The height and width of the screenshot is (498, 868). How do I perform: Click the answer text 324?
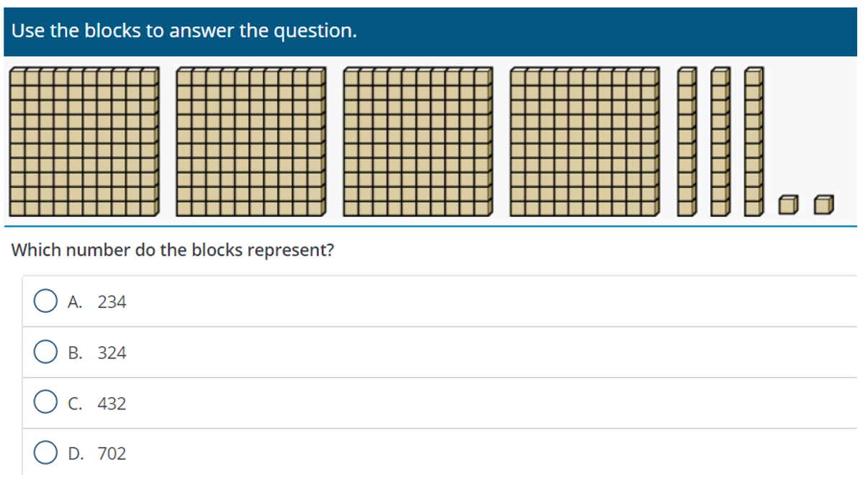click(x=112, y=353)
